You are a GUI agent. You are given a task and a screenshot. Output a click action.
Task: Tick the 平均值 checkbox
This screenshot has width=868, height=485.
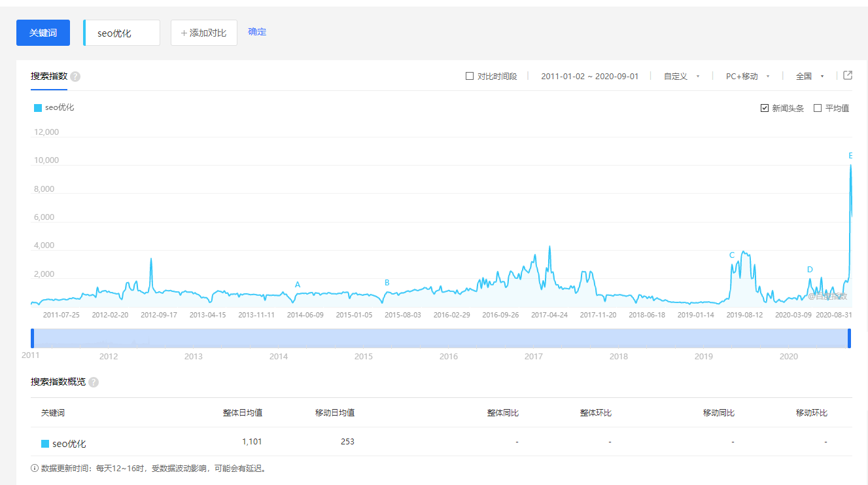point(818,108)
